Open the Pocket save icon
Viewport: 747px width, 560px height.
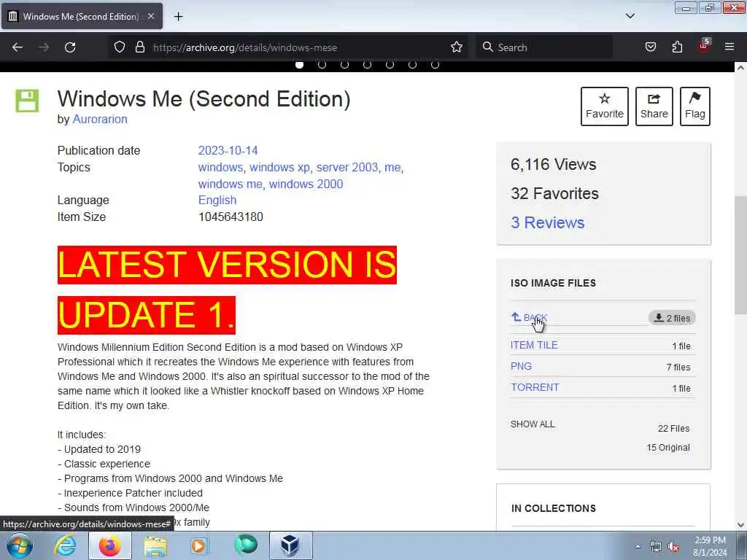650,47
